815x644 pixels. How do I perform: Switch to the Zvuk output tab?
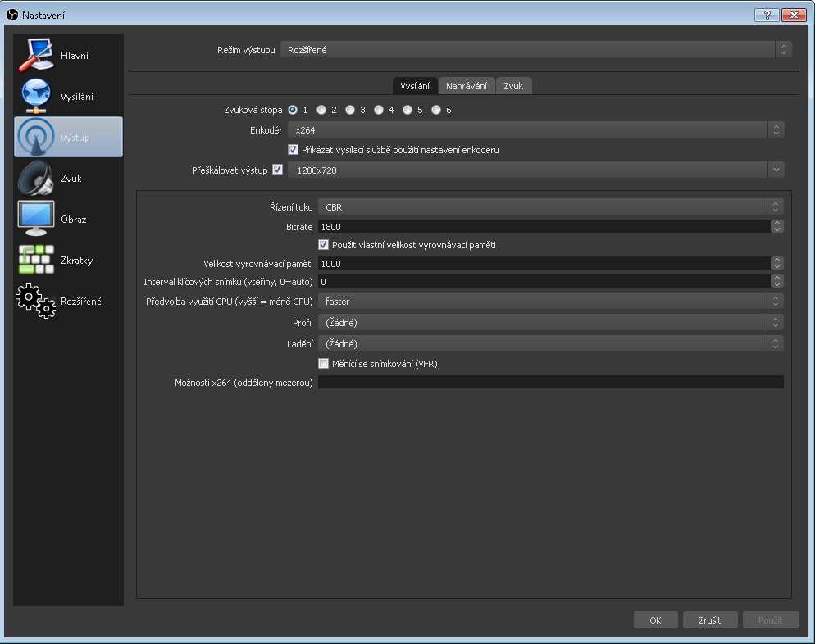513,86
